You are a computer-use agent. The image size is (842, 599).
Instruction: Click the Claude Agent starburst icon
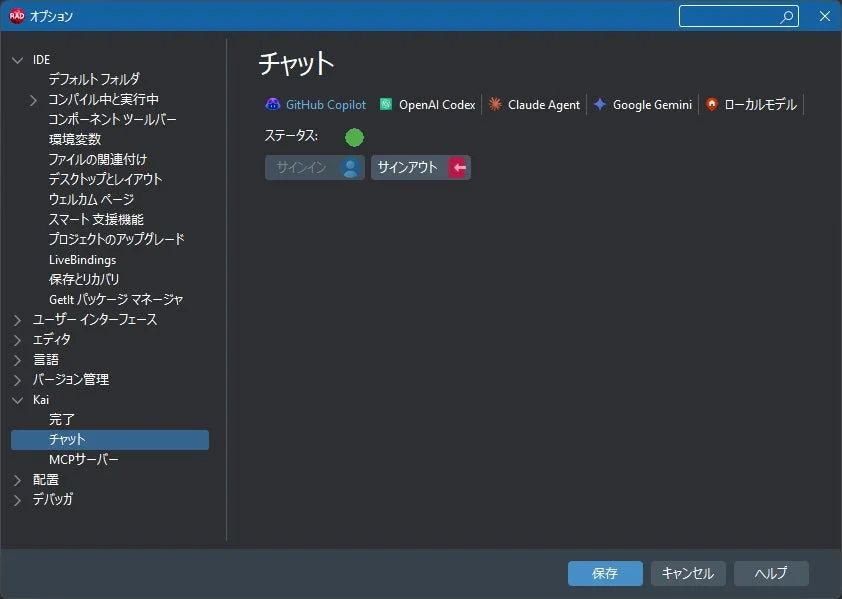495,104
